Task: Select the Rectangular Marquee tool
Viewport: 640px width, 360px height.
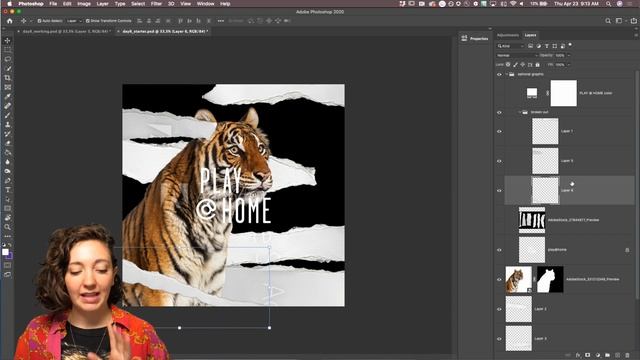Action: 7,50
